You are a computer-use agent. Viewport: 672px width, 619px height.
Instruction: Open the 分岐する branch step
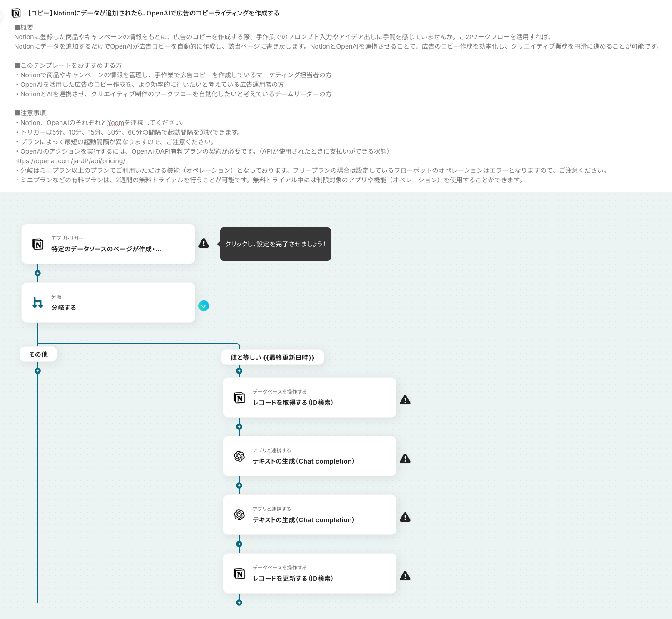[x=108, y=303]
